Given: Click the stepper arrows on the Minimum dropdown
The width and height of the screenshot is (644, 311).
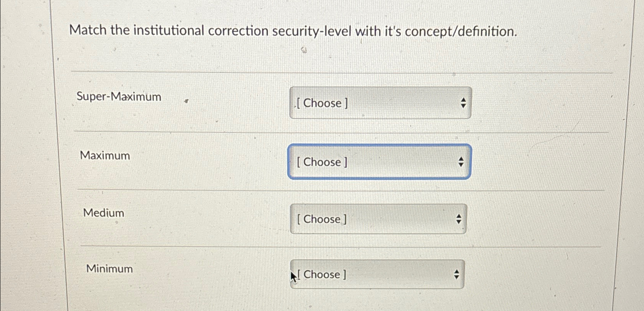Looking at the screenshot, I should tap(456, 274).
